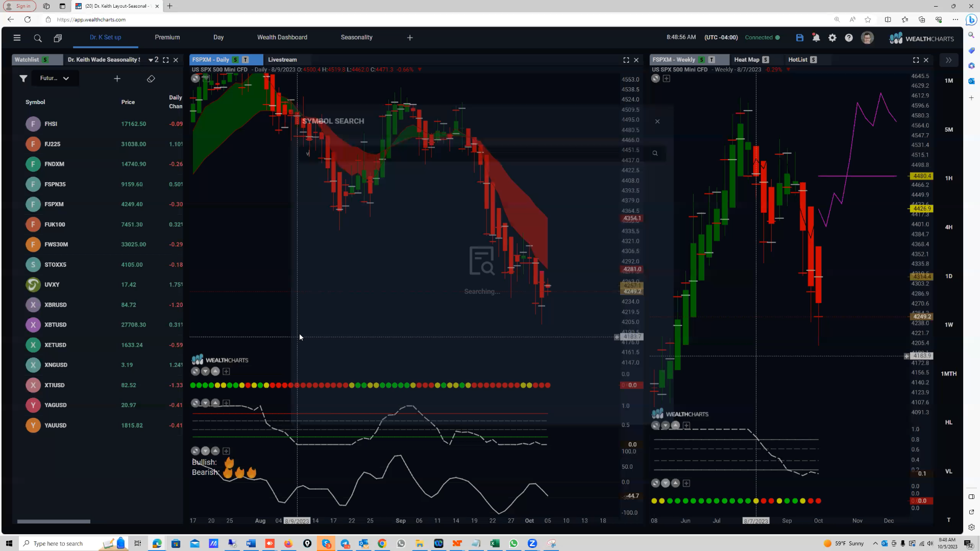Move Bullish/Bearish pane up with arrow
The image size is (980, 551).
[x=215, y=452]
